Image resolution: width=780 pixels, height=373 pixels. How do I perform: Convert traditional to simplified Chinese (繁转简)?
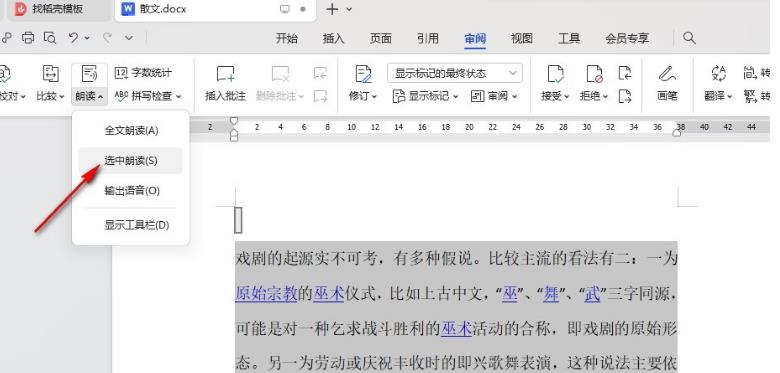point(757,96)
